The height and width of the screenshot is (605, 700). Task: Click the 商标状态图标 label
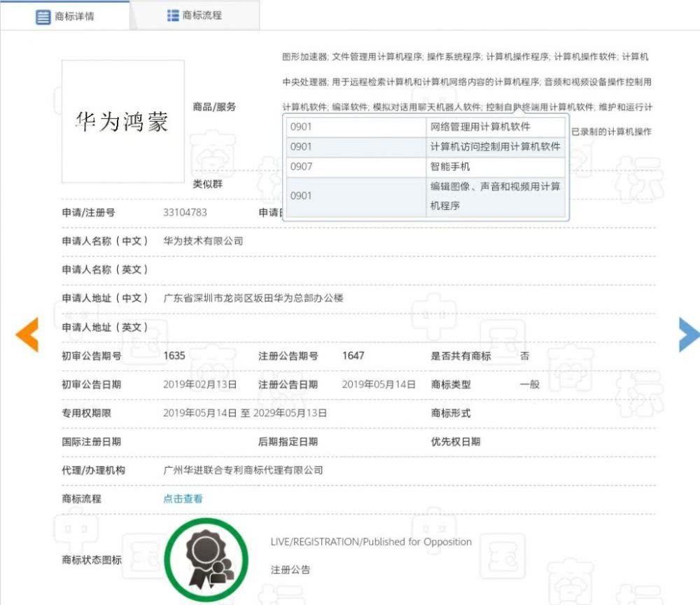(92, 560)
